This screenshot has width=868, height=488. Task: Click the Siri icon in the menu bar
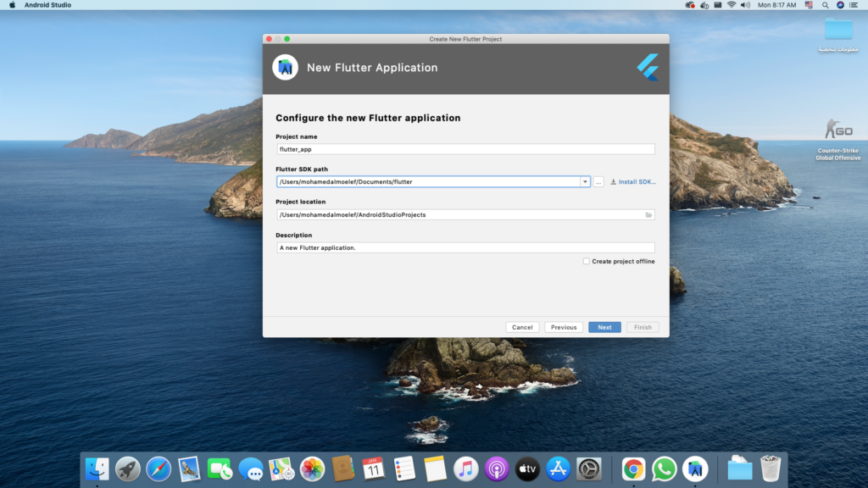[x=840, y=5]
